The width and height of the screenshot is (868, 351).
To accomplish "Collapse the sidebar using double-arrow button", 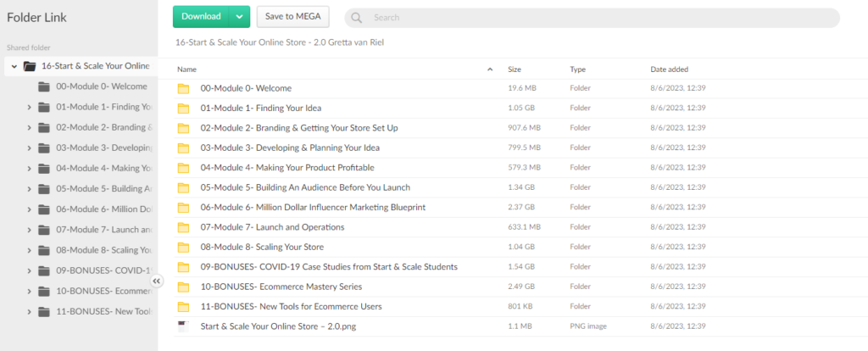I will click(x=157, y=281).
